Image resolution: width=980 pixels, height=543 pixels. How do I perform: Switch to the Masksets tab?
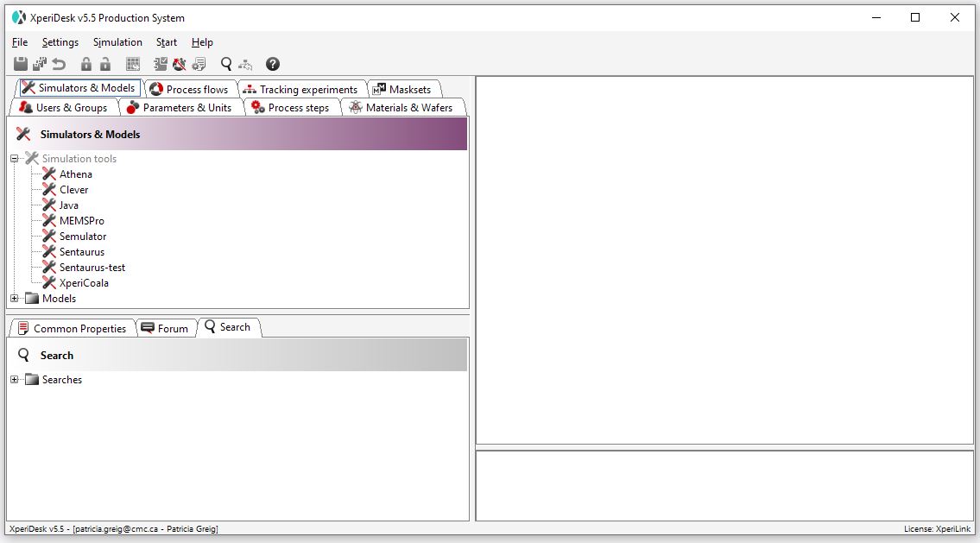(x=403, y=90)
